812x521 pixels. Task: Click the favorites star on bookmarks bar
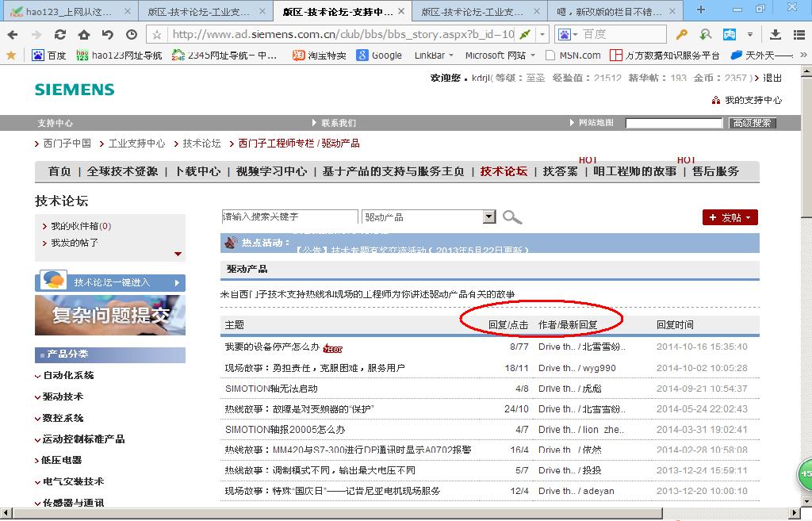(x=11, y=55)
